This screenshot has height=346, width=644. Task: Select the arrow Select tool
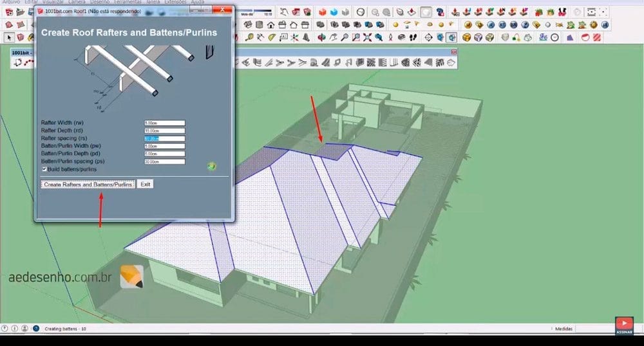click(8, 37)
